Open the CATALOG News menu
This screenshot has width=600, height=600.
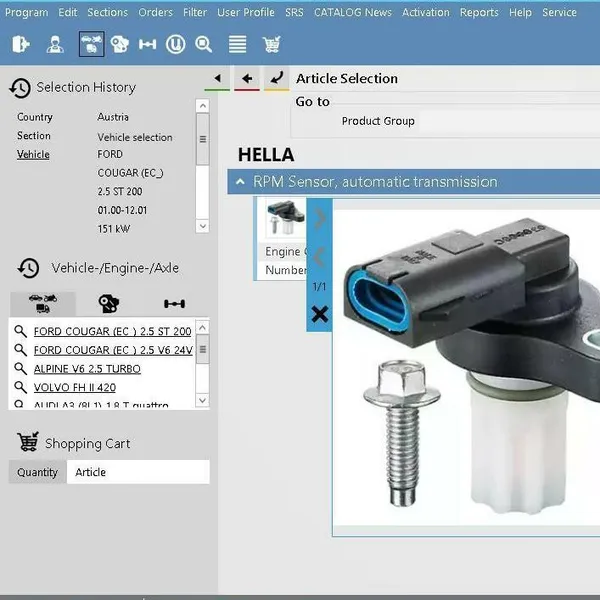353,13
